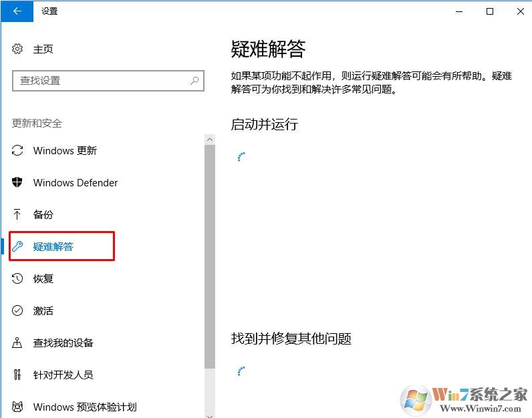Click the sidebar scrollbar down arrow

coord(210,415)
